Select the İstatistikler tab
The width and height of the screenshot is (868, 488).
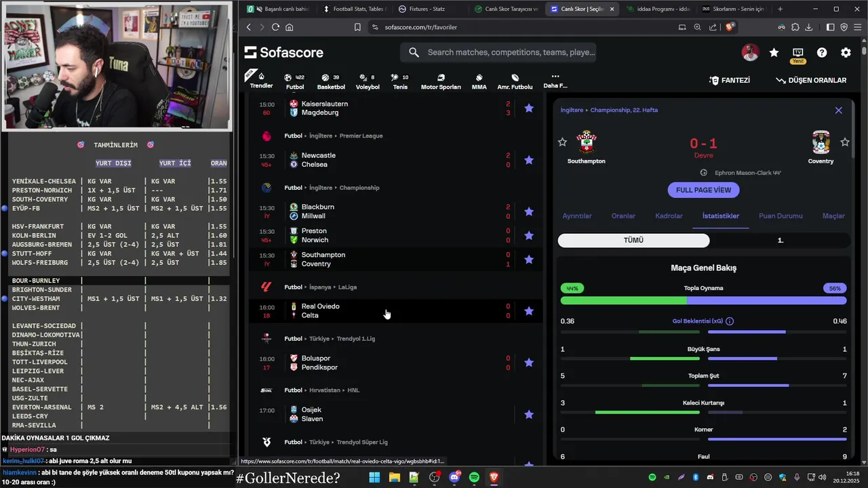[721, 216]
